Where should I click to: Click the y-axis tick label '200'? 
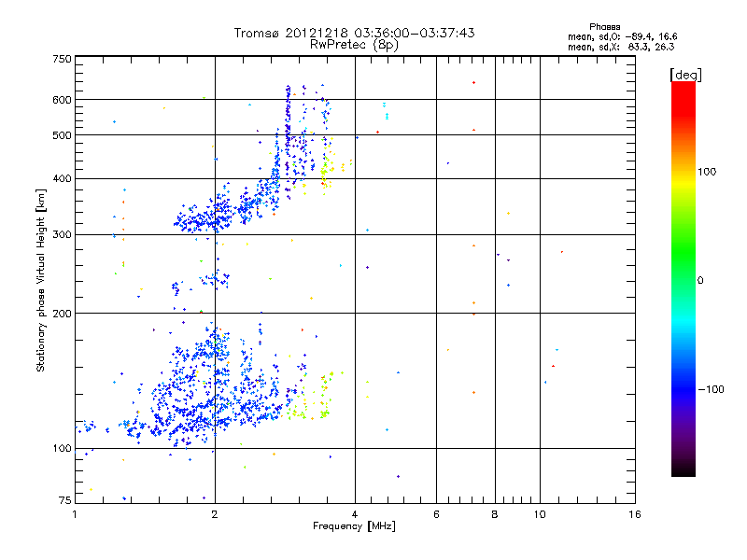tap(62, 314)
